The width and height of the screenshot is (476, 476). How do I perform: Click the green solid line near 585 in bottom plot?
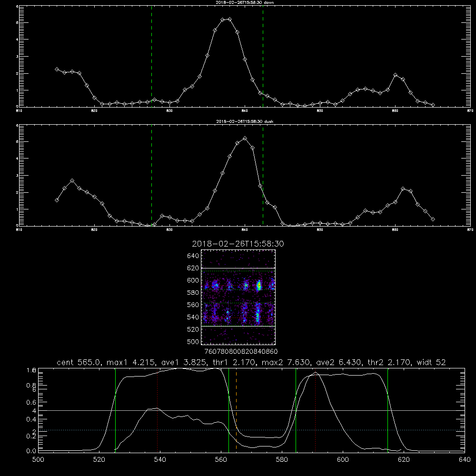[x=296, y=410]
